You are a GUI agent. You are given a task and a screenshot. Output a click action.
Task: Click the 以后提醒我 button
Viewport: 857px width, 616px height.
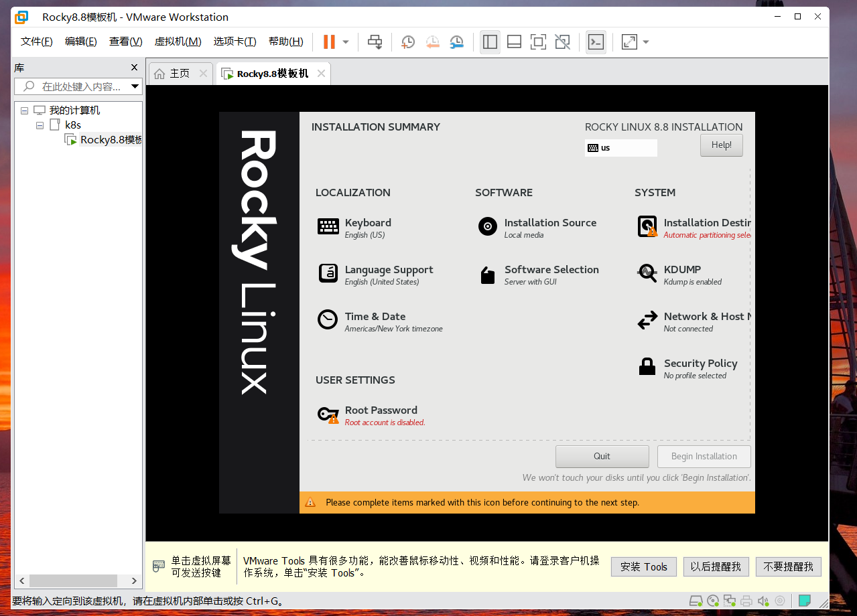pos(716,566)
